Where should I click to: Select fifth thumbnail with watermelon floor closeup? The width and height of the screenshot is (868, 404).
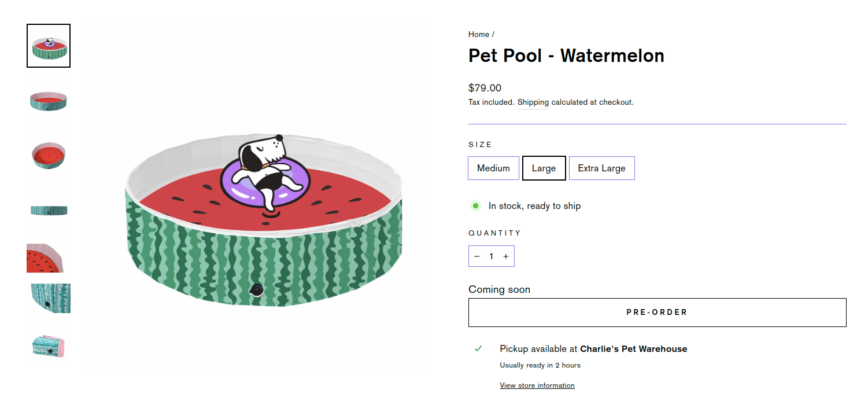[x=45, y=258]
